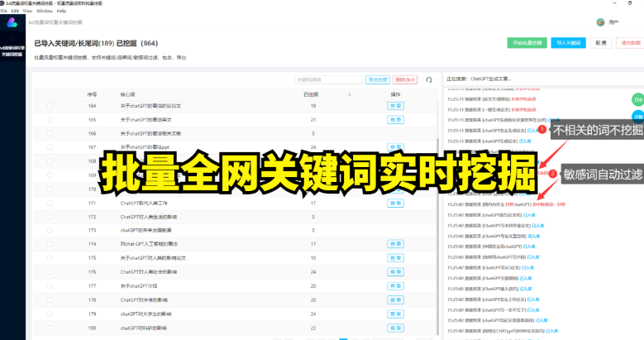Click 查看 button for row 164

394,107
